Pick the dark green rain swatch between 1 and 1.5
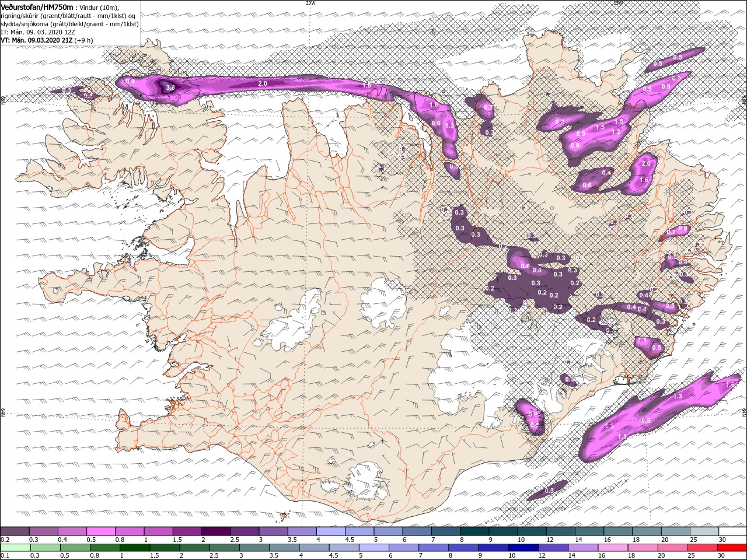 point(135,548)
